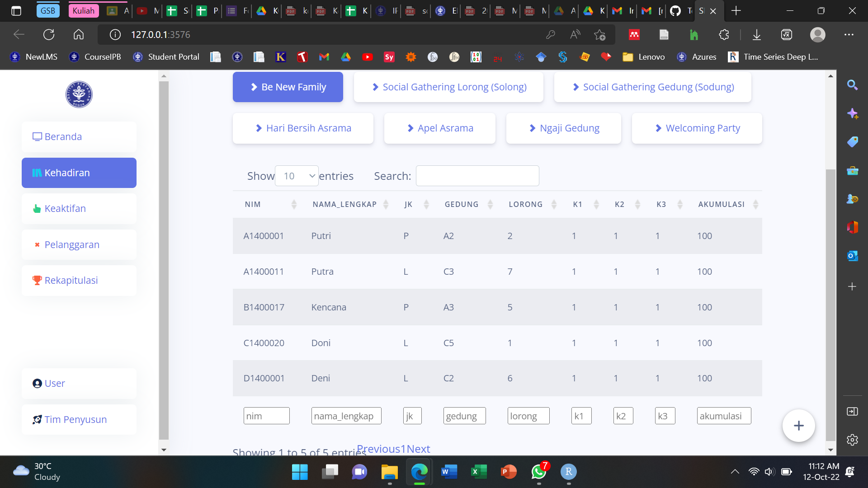Click the Downloads icon in the browser toolbar

(757, 34)
